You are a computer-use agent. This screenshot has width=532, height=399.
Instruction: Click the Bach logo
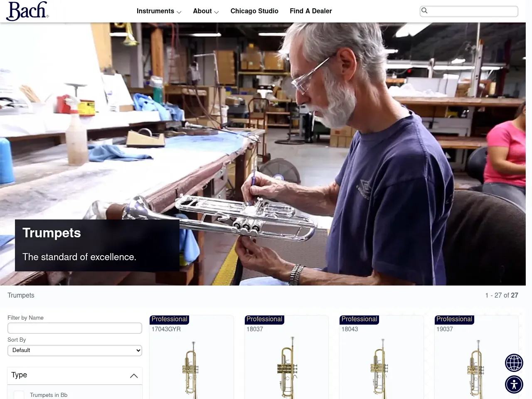(x=27, y=11)
